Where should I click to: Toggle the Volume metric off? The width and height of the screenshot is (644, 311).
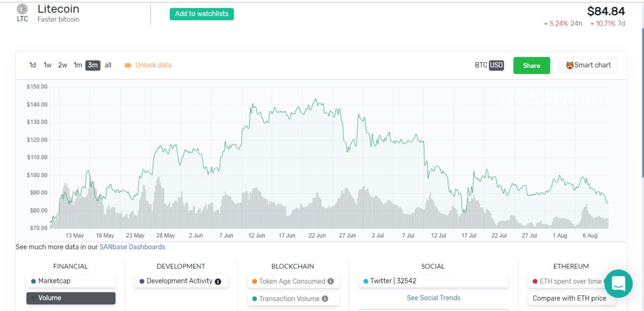pos(71,298)
